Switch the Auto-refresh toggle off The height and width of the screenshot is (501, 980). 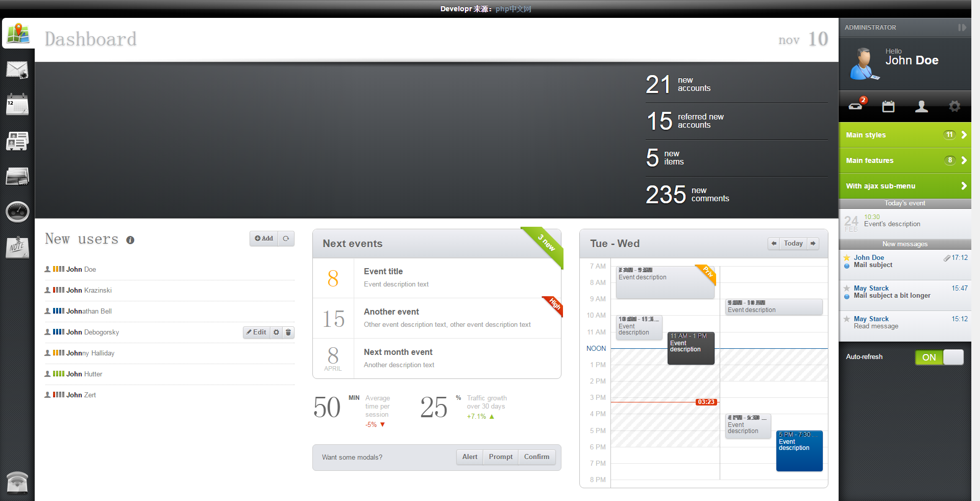(x=939, y=357)
